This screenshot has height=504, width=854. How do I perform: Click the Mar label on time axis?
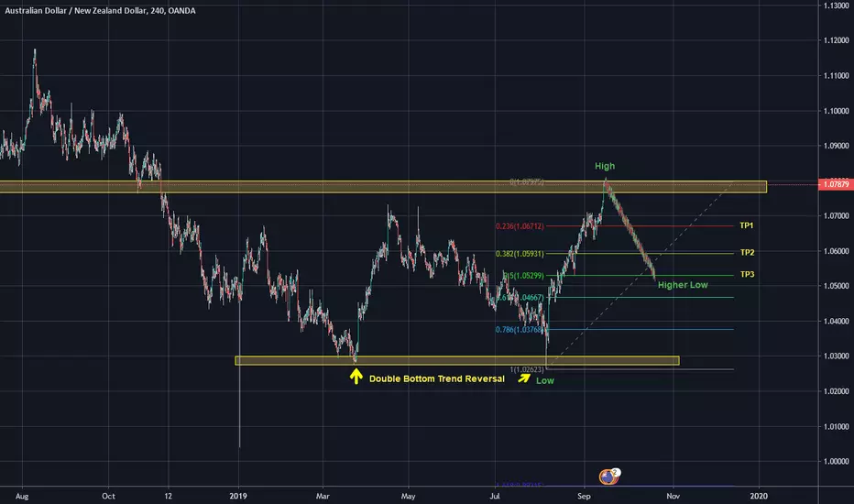tap(323, 496)
